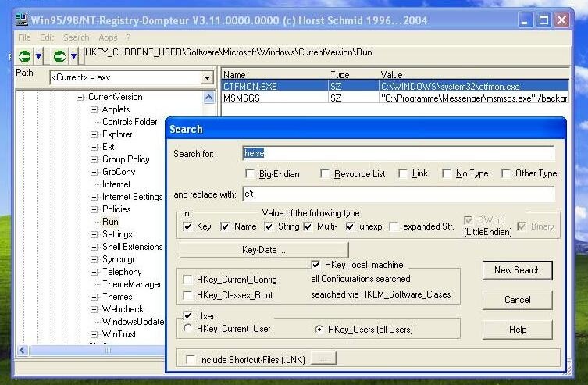Uncheck the String value type checkbox
588x385 pixels.
coord(269,226)
